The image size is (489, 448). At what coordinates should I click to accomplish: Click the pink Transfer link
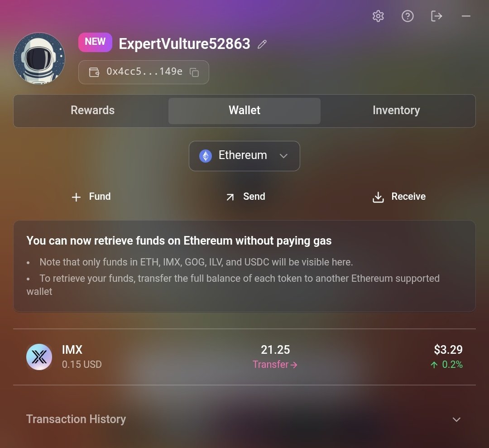pos(275,364)
